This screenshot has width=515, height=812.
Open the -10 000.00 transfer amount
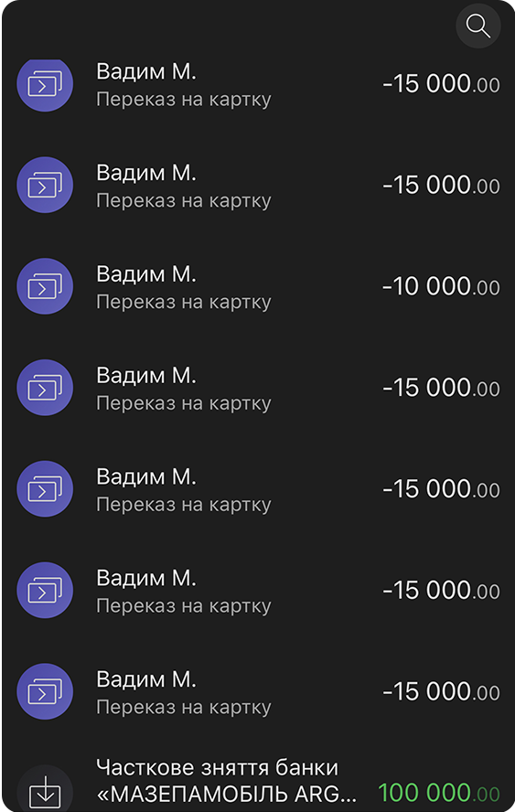point(441,286)
